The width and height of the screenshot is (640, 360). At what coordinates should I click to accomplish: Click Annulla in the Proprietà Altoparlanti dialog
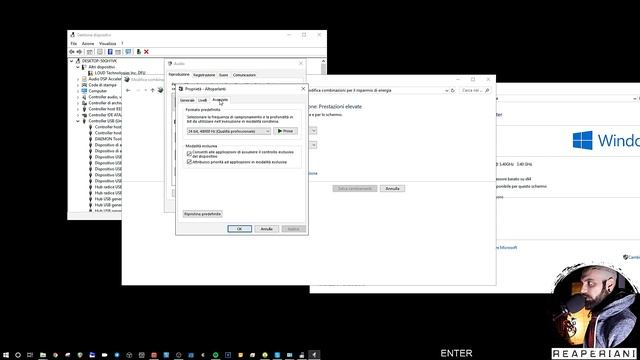coord(267,229)
